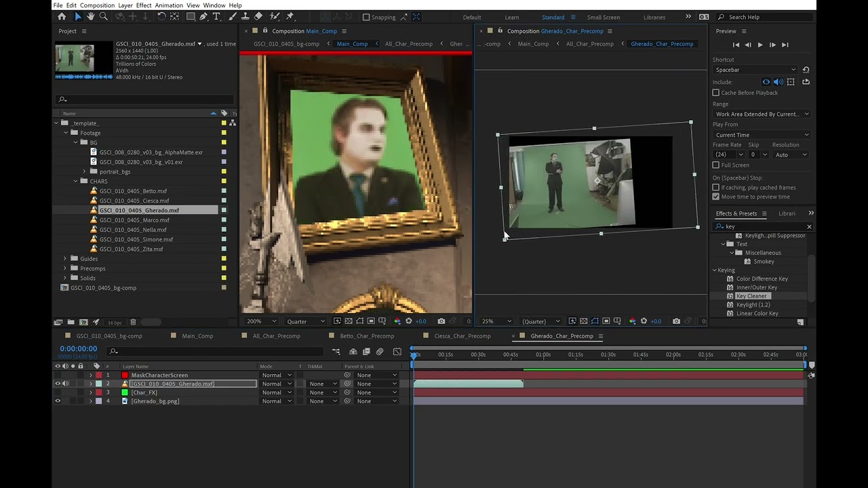Select the Linear Color Key effect

[x=757, y=314]
